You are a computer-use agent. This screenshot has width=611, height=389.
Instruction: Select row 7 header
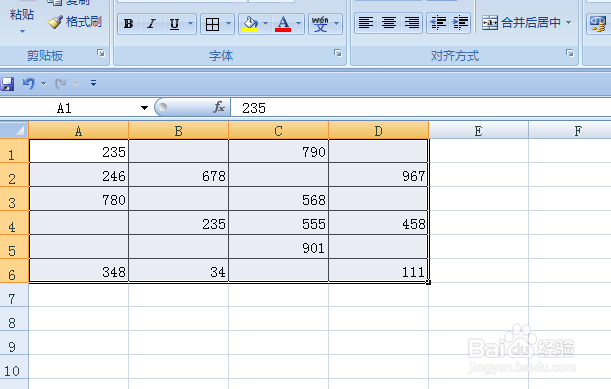(x=14, y=295)
